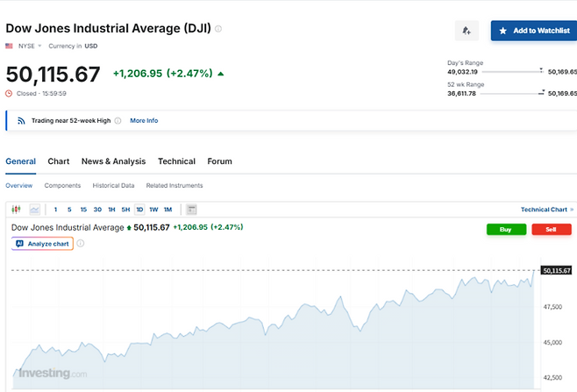
Task: Select the 15 minute interval option
Action: point(83,210)
